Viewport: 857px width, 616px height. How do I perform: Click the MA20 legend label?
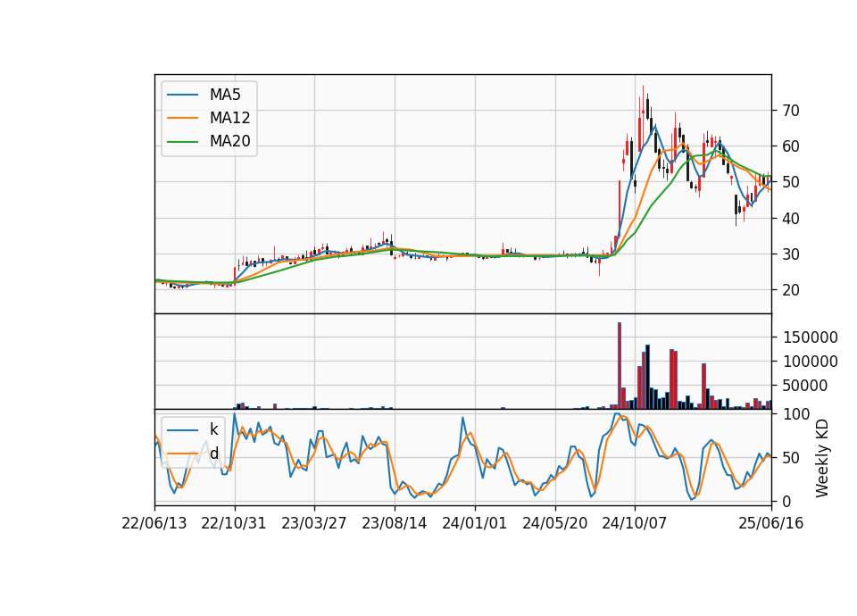coord(229,141)
